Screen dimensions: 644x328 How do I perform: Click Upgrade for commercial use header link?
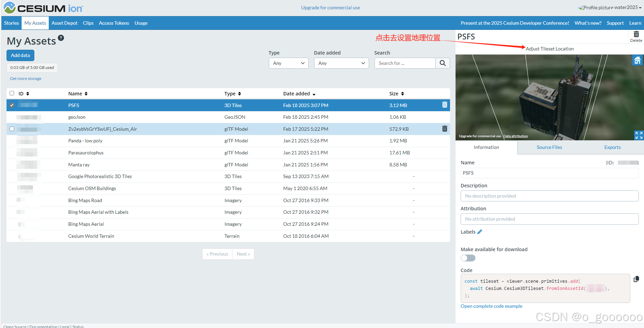(331, 8)
